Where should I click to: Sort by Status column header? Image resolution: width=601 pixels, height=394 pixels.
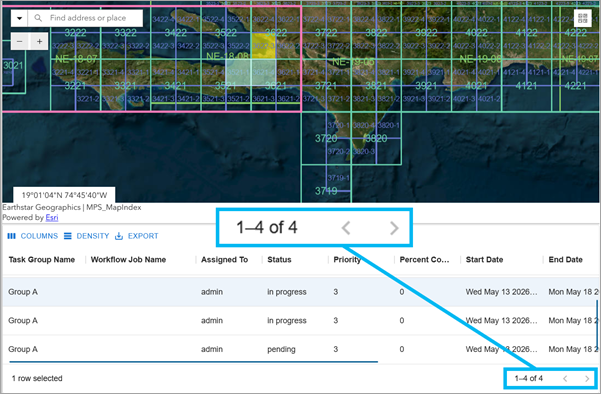pos(279,260)
